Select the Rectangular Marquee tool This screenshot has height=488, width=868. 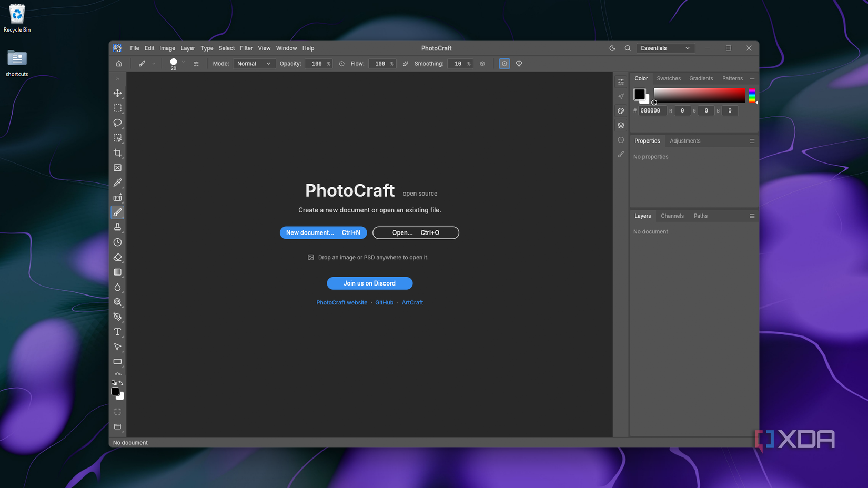(x=117, y=108)
